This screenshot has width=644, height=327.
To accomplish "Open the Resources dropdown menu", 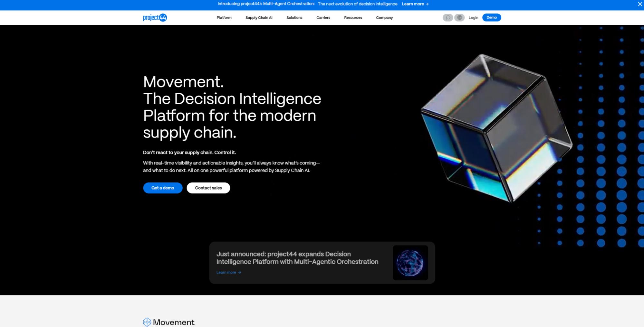I will (x=353, y=17).
